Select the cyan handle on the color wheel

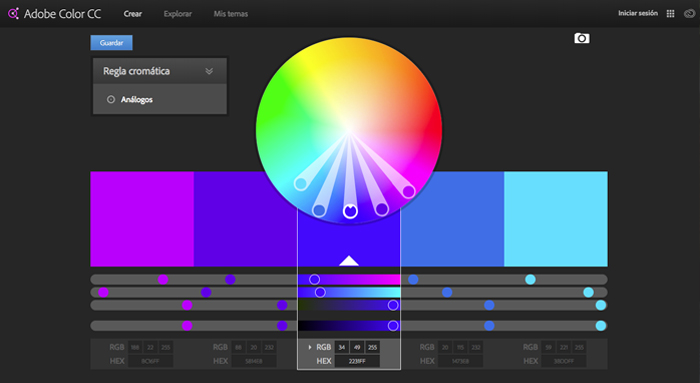[301, 183]
